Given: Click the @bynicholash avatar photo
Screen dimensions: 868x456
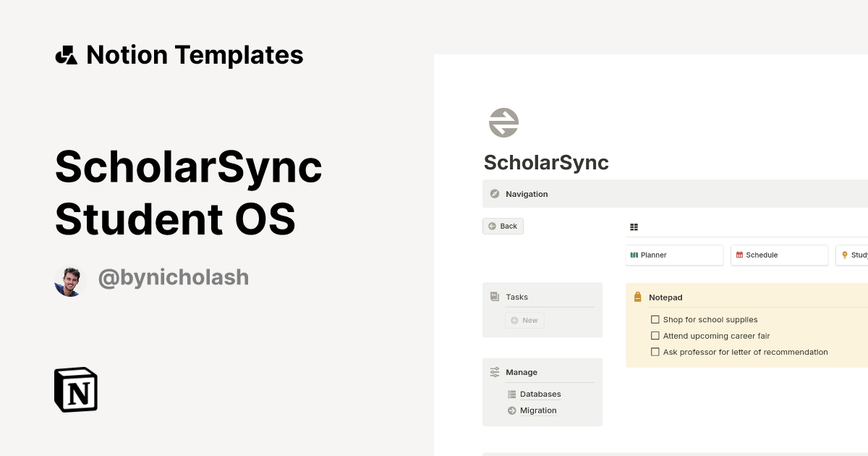Looking at the screenshot, I should pyautogui.click(x=69, y=280).
